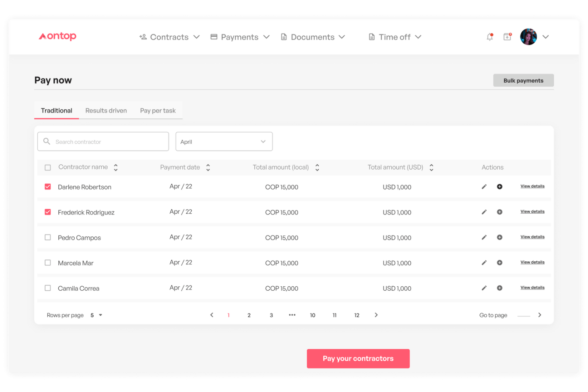Click the search magnifier icon
The height and width of the screenshot is (392, 588).
[47, 141]
